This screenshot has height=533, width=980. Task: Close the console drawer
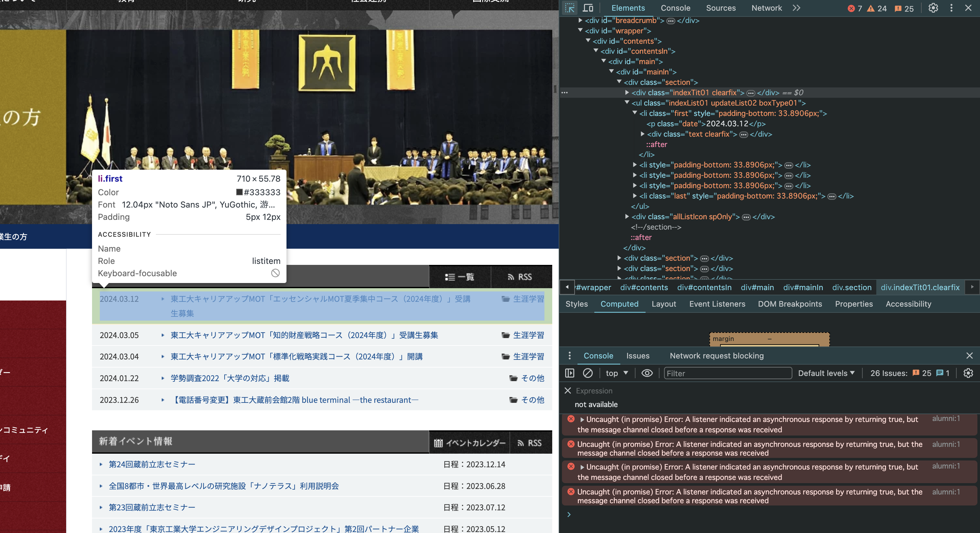pos(969,356)
